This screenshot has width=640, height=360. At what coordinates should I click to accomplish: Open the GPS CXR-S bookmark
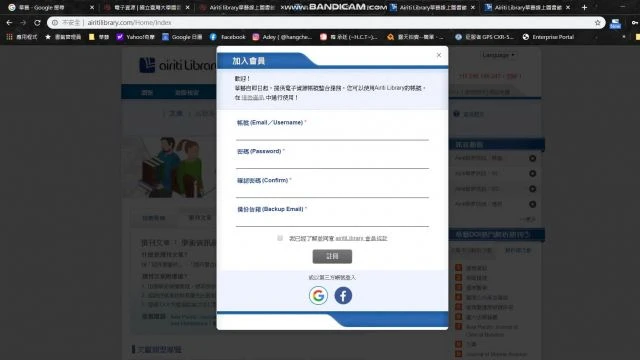point(484,37)
